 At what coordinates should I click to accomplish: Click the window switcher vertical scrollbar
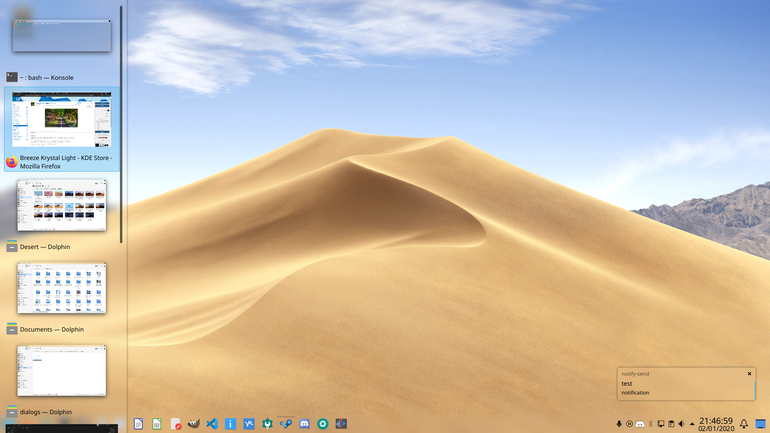click(121, 124)
